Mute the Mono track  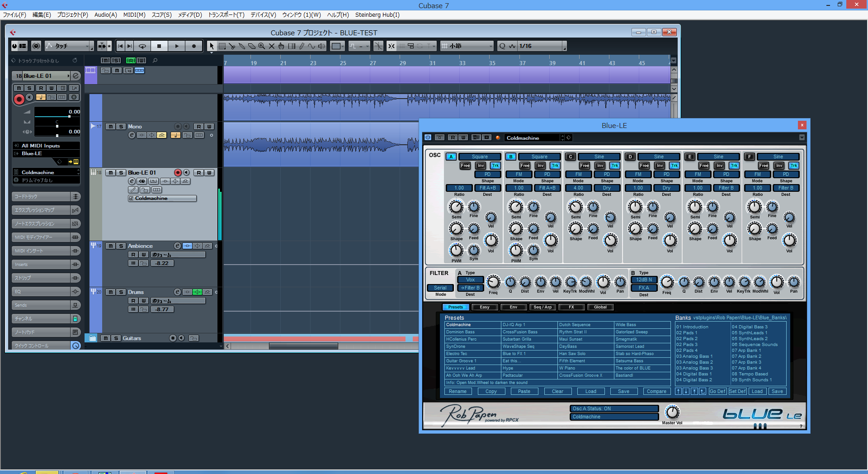[x=111, y=127]
